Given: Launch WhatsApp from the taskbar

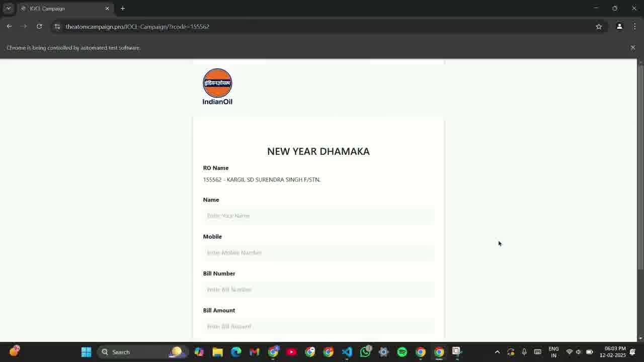Looking at the screenshot, I should coord(365,352).
